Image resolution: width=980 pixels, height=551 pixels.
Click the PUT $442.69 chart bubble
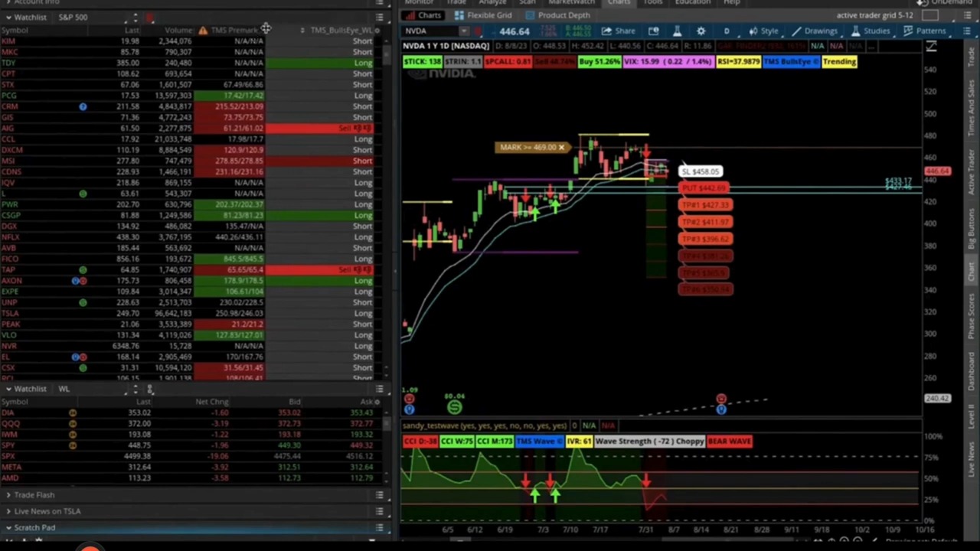tap(704, 188)
